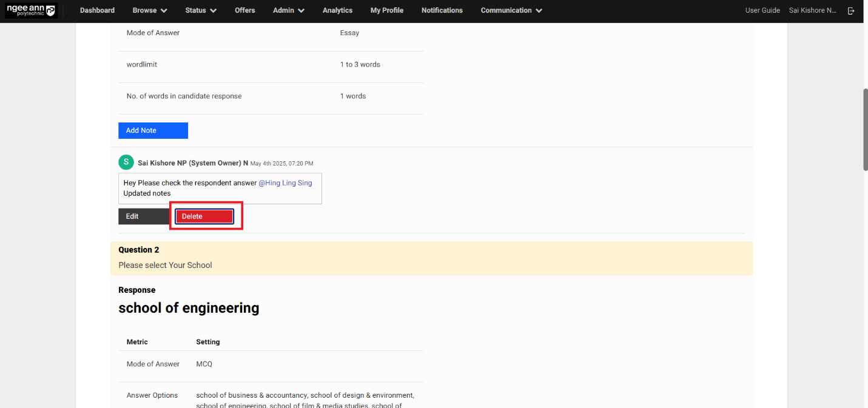Open the User Guide link
The image size is (868, 408).
pyautogui.click(x=762, y=10)
